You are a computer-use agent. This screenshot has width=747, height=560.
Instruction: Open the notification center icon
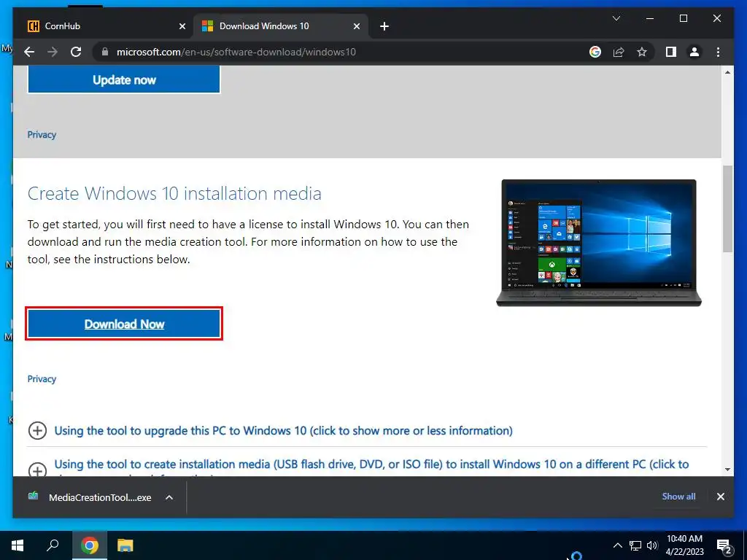coord(724,545)
